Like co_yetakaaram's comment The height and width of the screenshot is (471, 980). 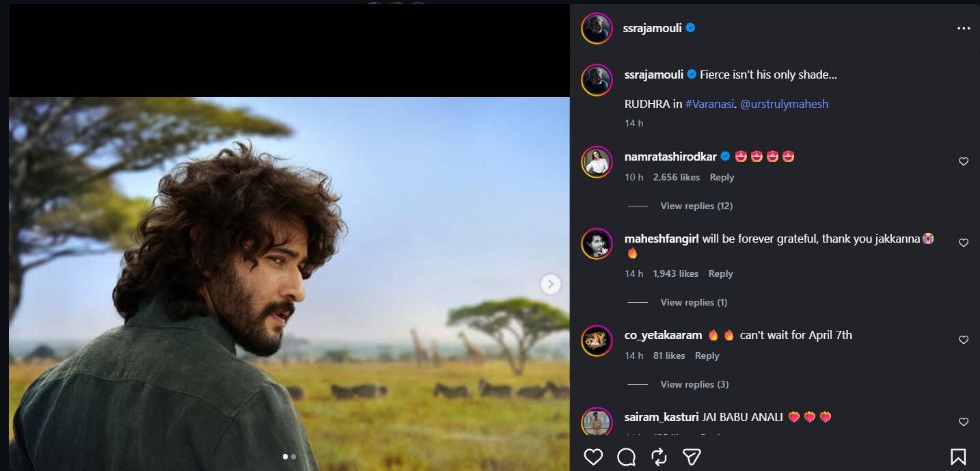pos(964,340)
